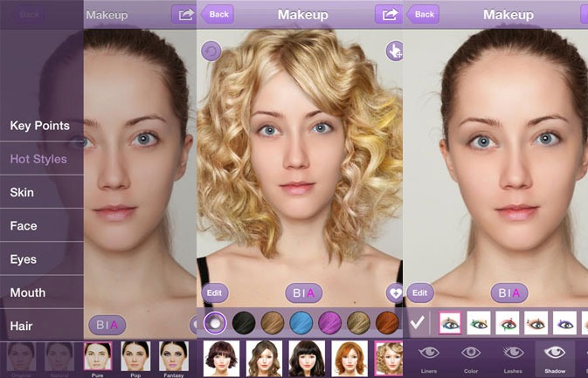The height and width of the screenshot is (378, 588).
Task: Toggle the B|A comparison in the eye shadow screen
Action: click(x=509, y=293)
